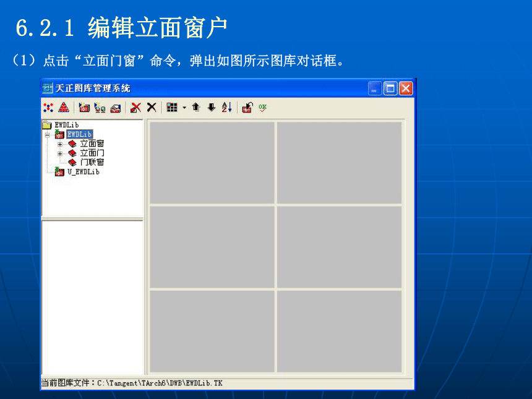Click the new-block-from-drawing toolbar icon
The image size is (532, 399).
115,108
